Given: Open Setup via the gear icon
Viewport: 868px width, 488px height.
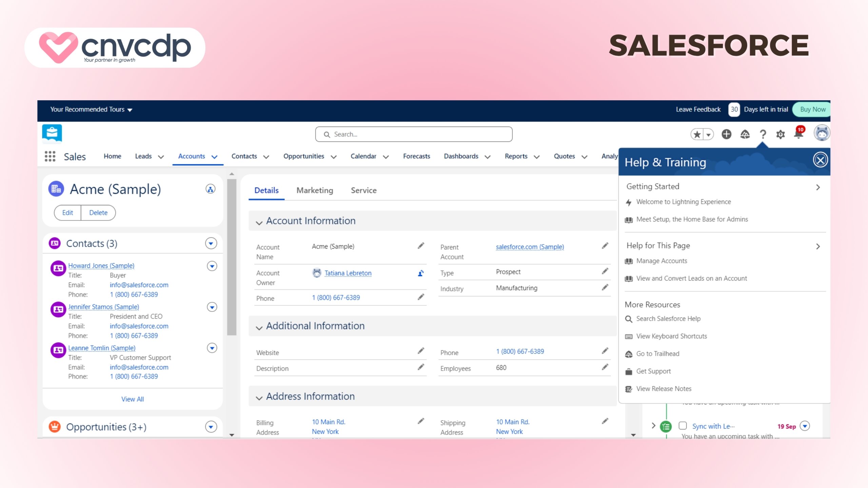Looking at the screenshot, I should tap(780, 134).
